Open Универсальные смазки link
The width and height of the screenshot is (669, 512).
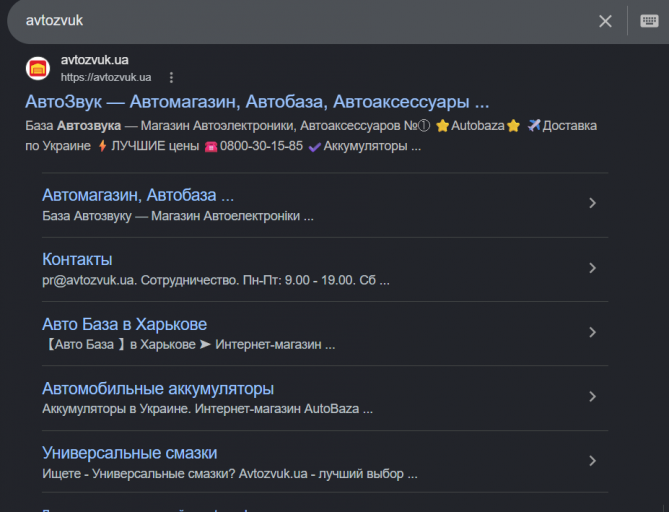tap(129, 453)
